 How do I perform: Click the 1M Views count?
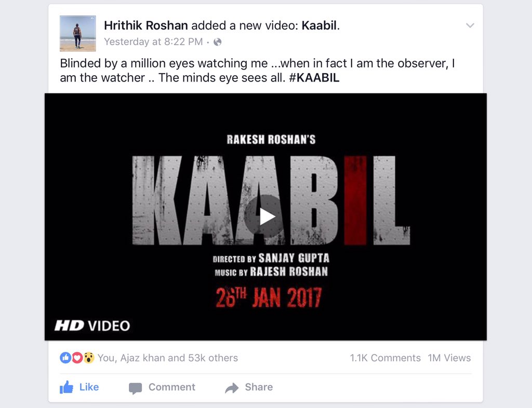pyautogui.click(x=449, y=358)
